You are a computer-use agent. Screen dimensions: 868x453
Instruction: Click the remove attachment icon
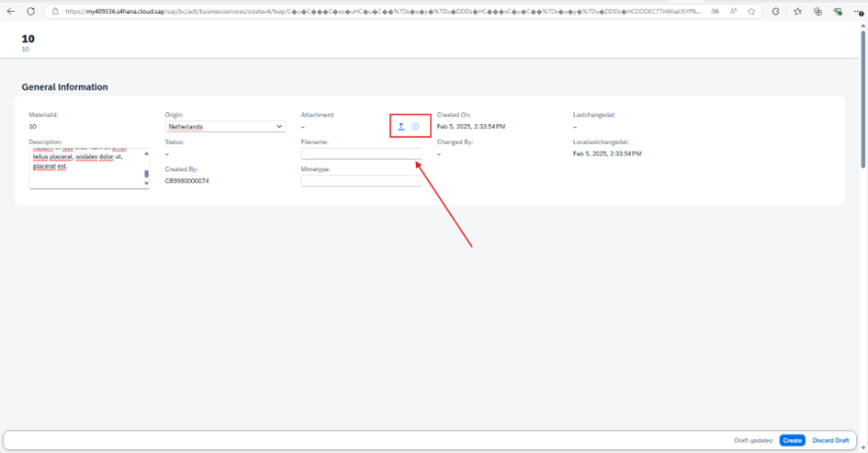pyautogui.click(x=415, y=126)
